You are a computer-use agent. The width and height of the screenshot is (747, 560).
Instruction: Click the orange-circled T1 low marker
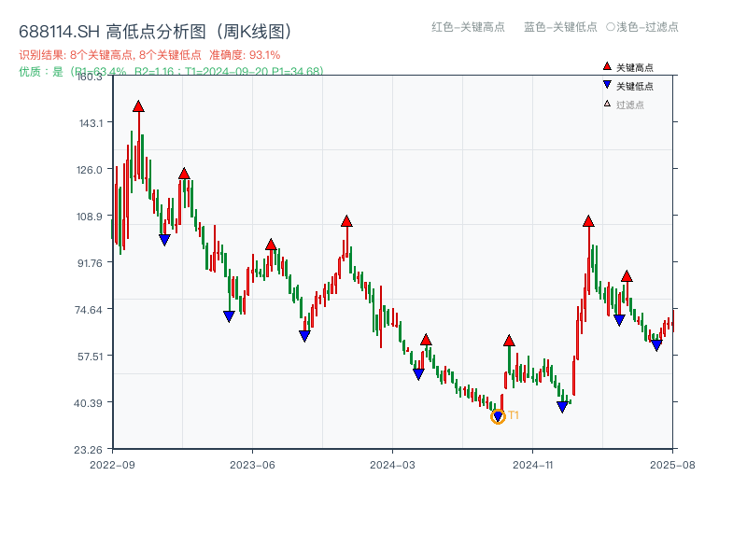click(498, 417)
